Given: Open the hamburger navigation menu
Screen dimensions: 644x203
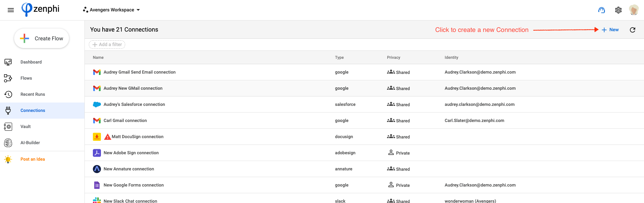Looking at the screenshot, I should [11, 10].
